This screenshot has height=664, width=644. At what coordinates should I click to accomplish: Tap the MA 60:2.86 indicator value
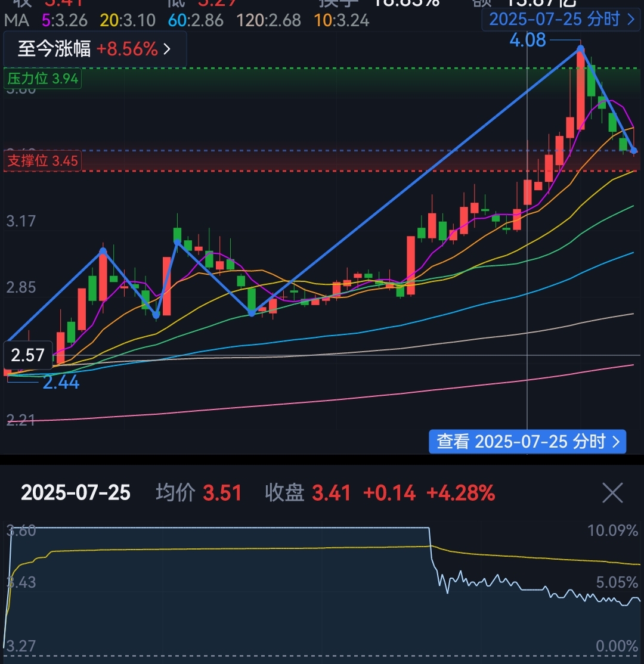coord(196,20)
